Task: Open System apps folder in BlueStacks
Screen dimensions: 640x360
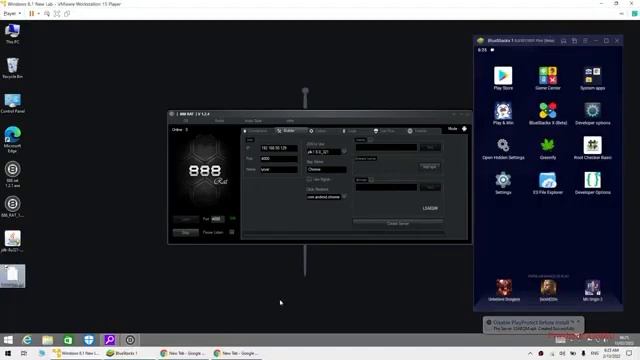Action: pyautogui.click(x=592, y=78)
